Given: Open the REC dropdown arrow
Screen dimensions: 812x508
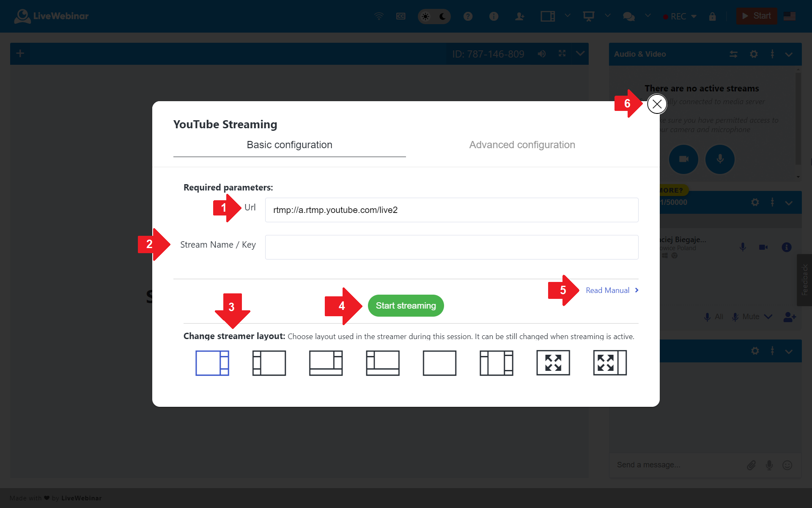Looking at the screenshot, I should 694,17.
